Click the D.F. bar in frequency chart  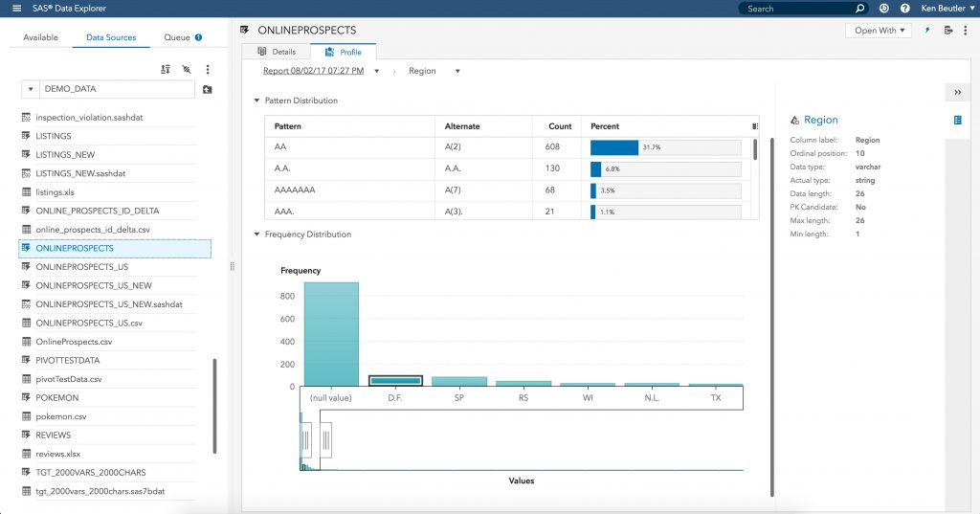point(395,381)
